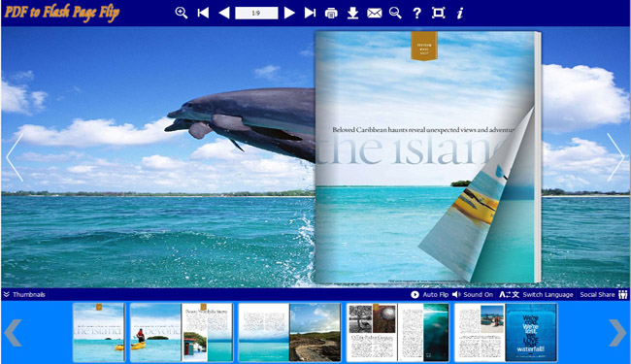This screenshot has height=364, width=631.
Task: Go to next page with toolbar arrow
Action: [289, 13]
